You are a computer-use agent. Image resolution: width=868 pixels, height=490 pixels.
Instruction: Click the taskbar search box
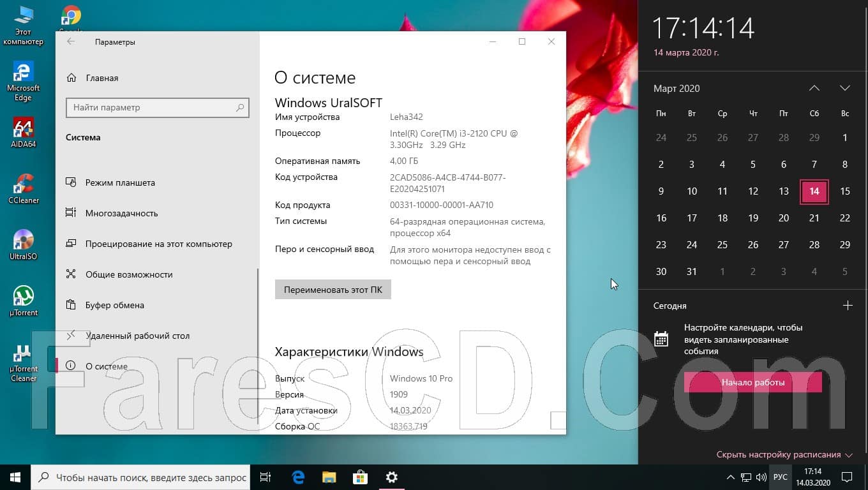click(x=140, y=477)
